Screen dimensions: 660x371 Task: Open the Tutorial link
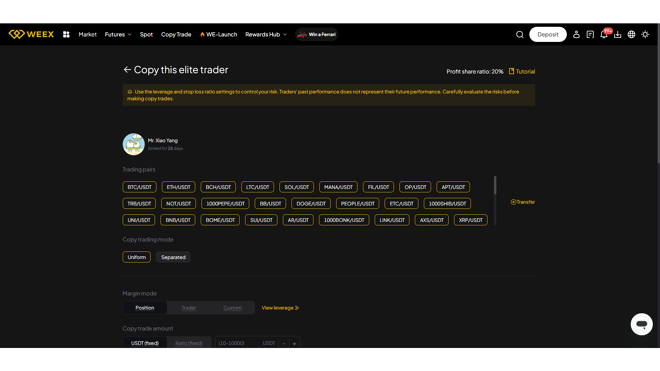tap(522, 72)
